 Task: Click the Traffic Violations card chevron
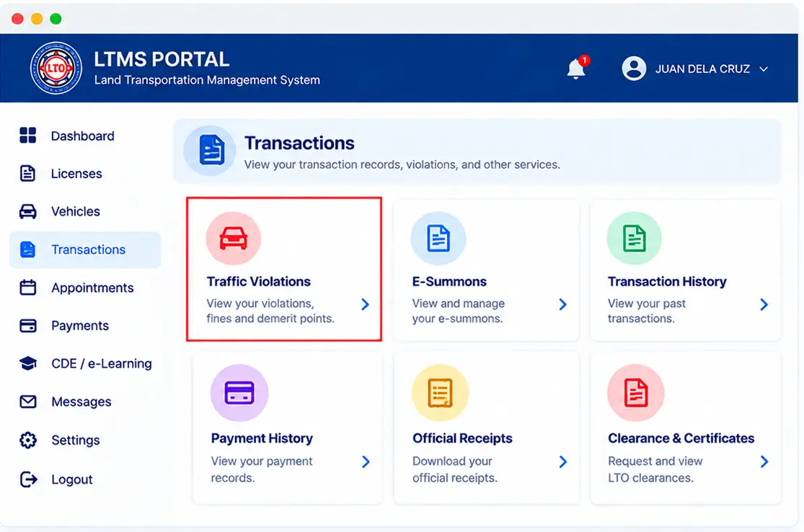coord(365,304)
